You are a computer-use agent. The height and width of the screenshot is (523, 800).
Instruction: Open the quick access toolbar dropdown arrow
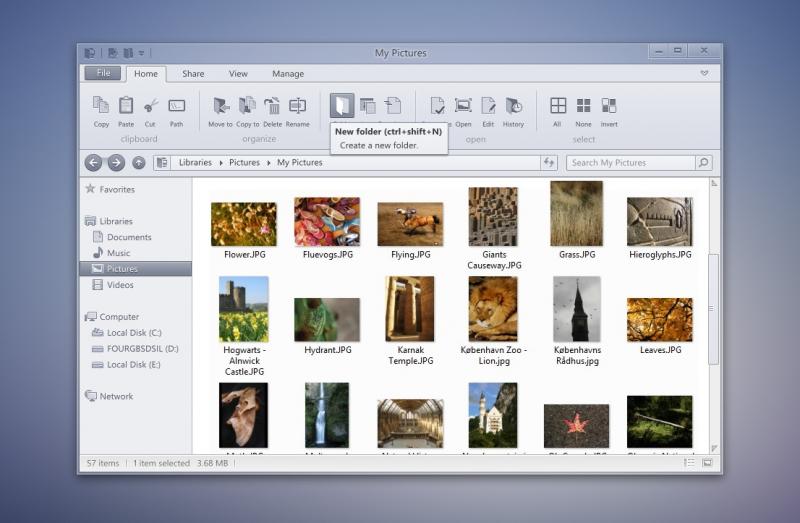pyautogui.click(x=141, y=53)
